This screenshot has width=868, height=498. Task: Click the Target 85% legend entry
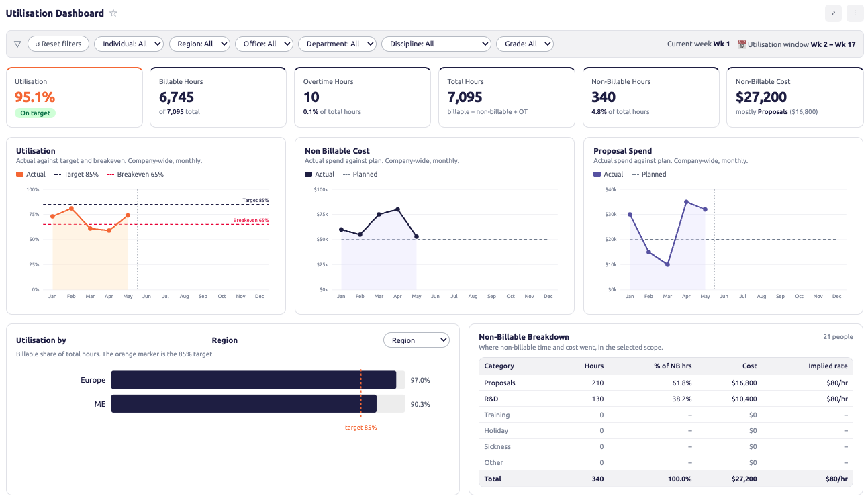[76, 175]
